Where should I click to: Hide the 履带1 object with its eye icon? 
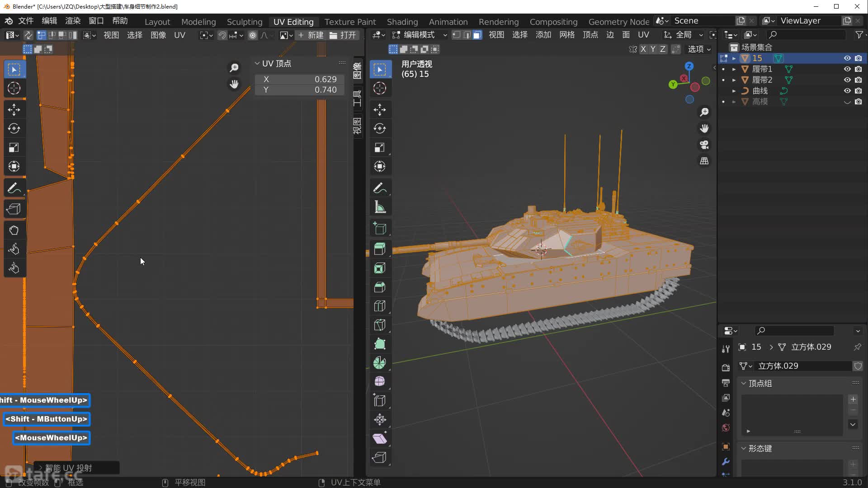[x=846, y=69]
